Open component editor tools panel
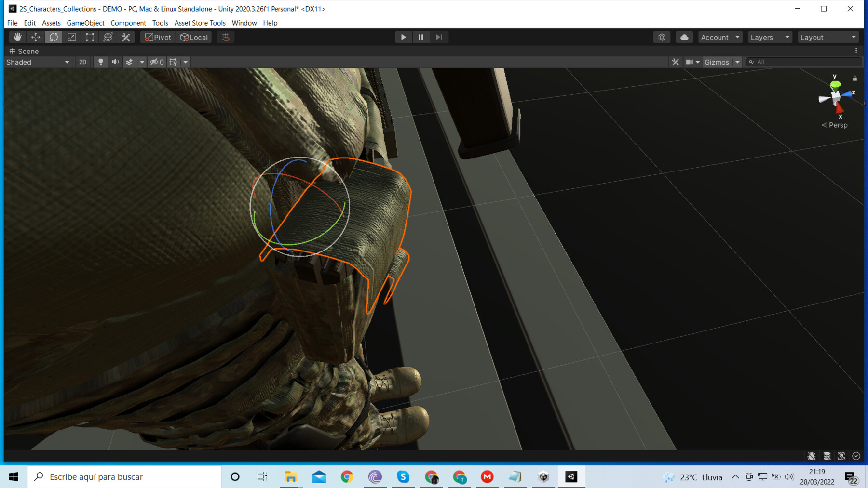 [x=675, y=62]
